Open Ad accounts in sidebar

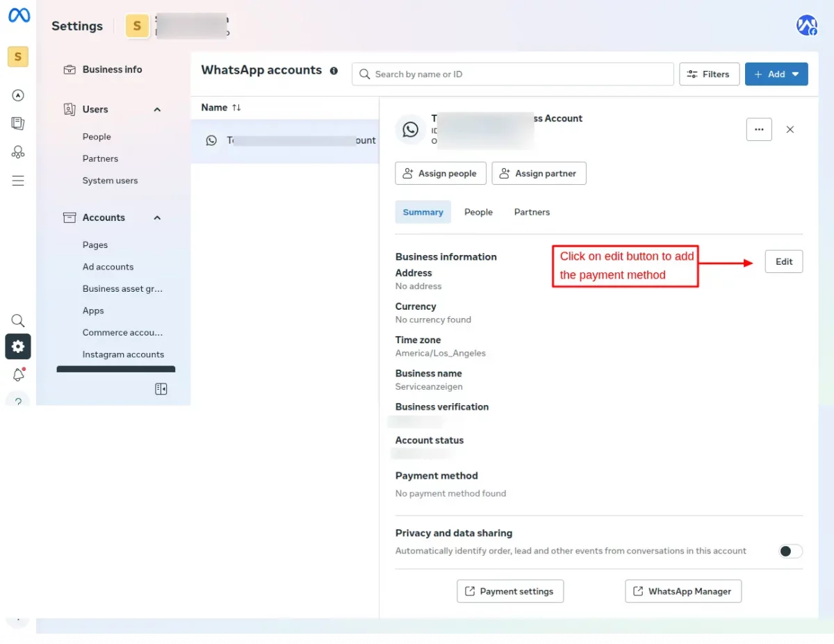pyautogui.click(x=108, y=267)
